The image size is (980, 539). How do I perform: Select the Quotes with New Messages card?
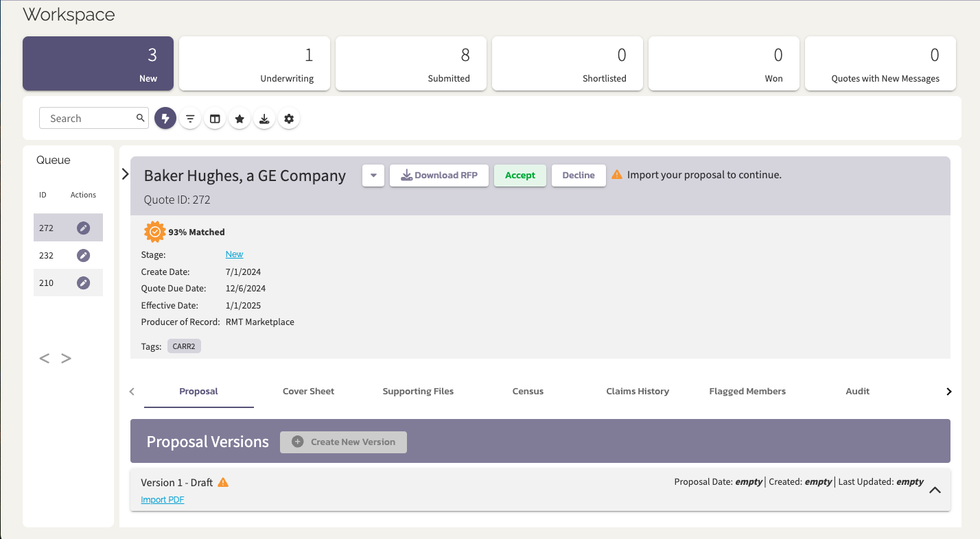[880, 64]
